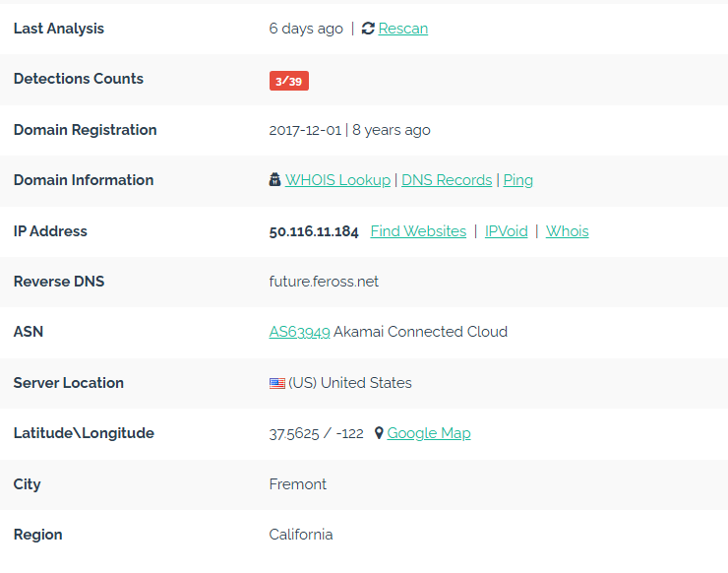Click the domain registration date 2017-12-01
Image resolution: width=728 pixels, height=573 pixels.
click(305, 130)
